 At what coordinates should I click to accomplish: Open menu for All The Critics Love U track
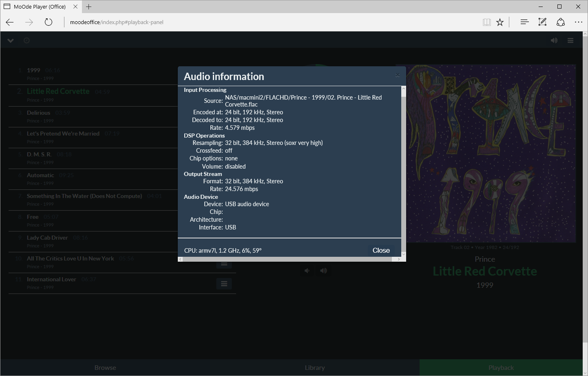click(x=224, y=264)
